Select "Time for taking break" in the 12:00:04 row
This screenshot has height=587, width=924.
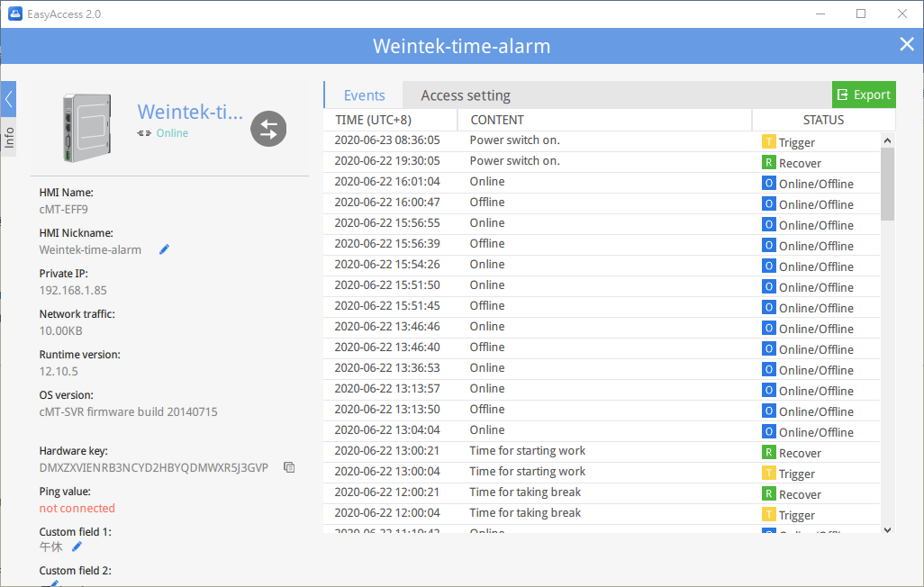(525, 513)
